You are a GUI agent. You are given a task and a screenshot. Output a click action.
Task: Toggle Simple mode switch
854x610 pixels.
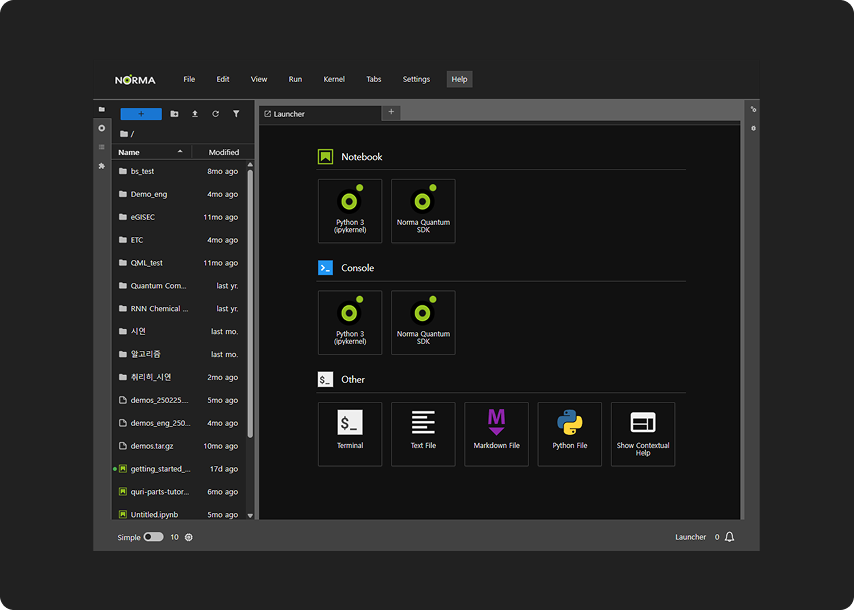(153, 537)
